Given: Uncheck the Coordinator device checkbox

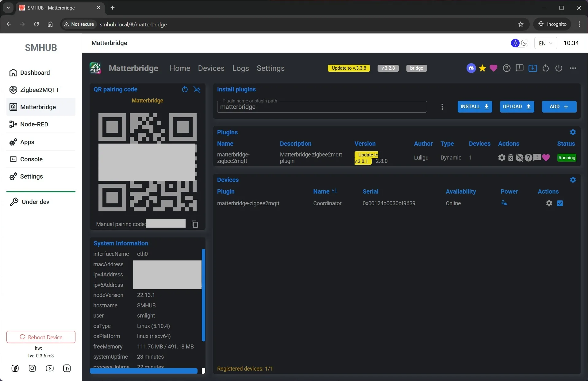Looking at the screenshot, I should (560, 203).
